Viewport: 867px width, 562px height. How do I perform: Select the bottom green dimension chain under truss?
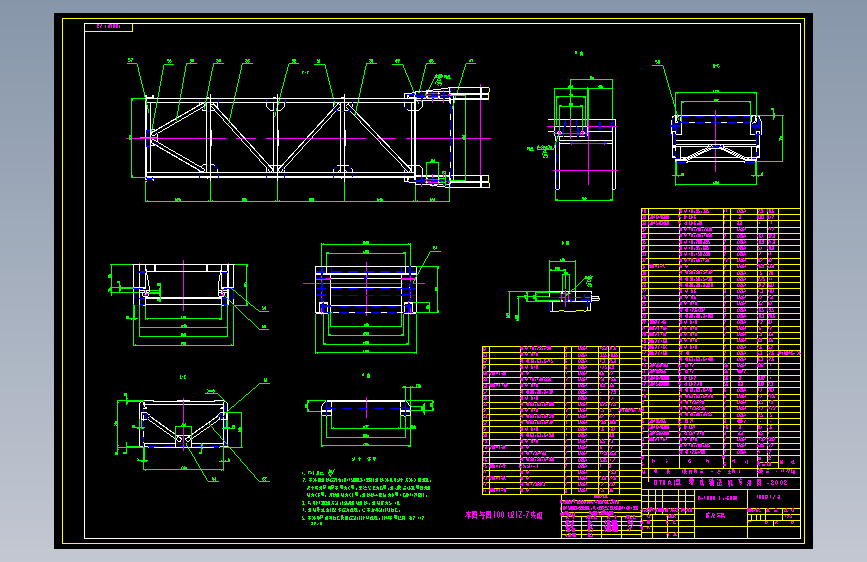point(297,200)
